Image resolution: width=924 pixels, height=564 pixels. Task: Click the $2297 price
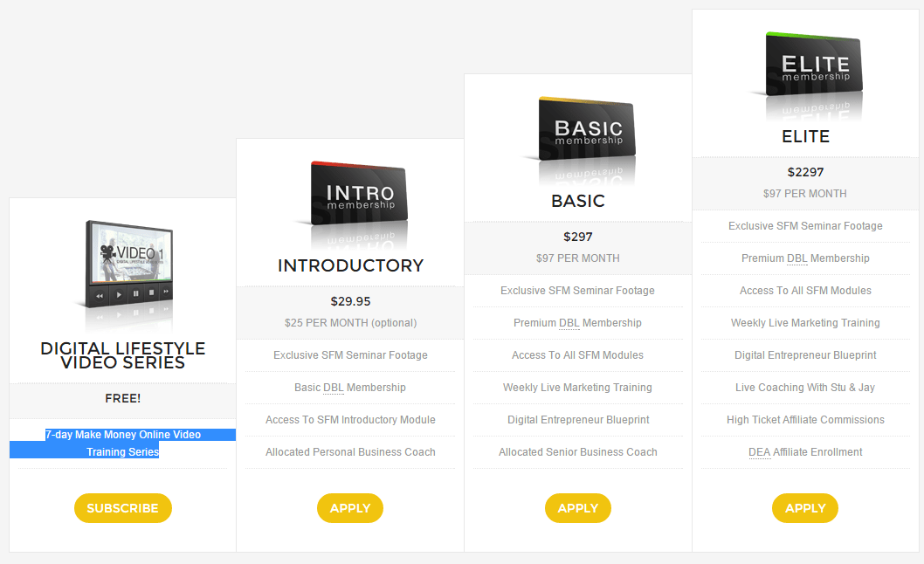tap(805, 172)
